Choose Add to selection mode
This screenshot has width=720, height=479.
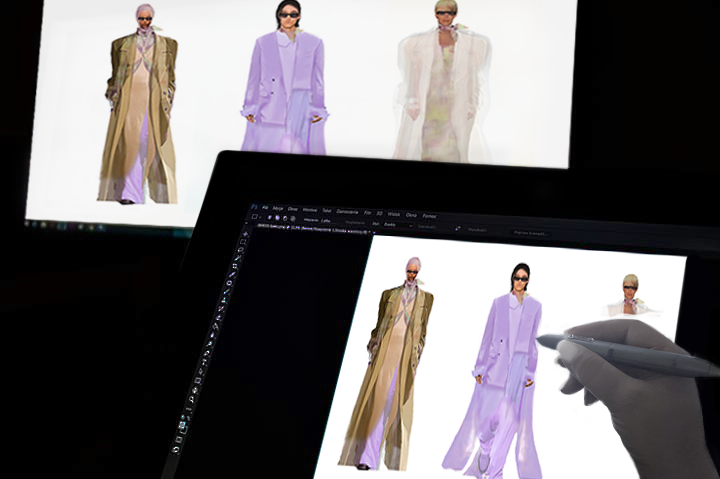(277, 218)
